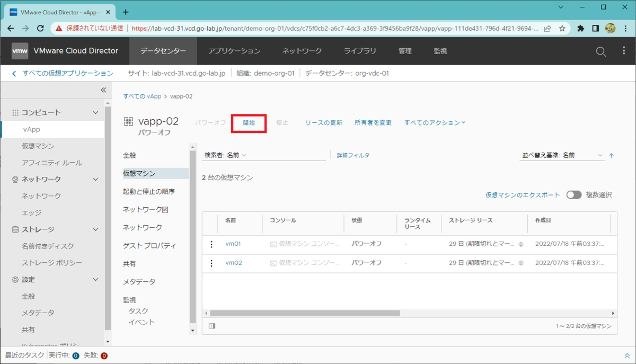Click the すべての vApp breadcrumb link
The image size is (636, 364).
click(142, 96)
